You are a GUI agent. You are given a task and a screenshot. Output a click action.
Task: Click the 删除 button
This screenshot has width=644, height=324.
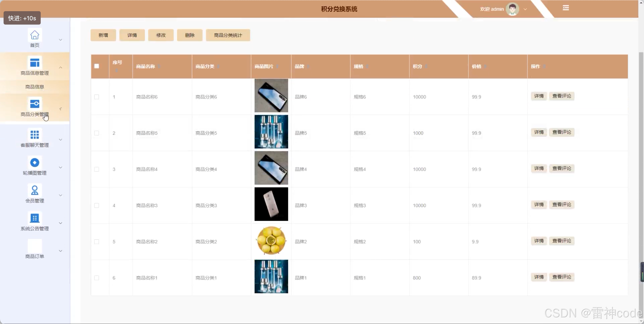[x=190, y=35]
